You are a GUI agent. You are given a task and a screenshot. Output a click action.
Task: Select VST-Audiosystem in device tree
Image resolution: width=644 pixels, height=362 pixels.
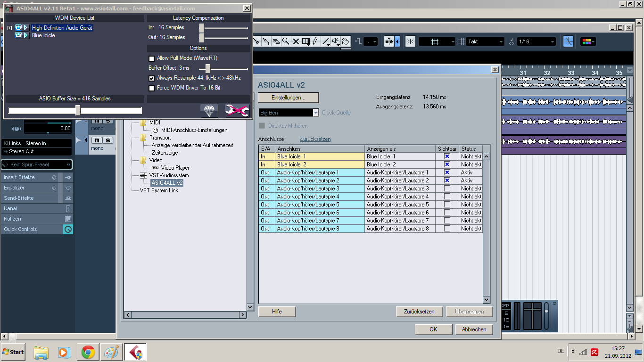169,175
